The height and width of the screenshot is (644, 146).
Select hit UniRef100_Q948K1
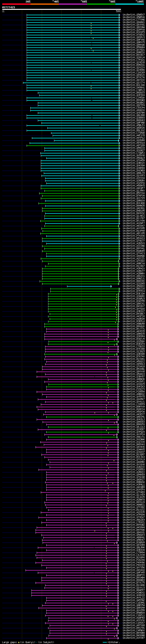tap(134, 22)
